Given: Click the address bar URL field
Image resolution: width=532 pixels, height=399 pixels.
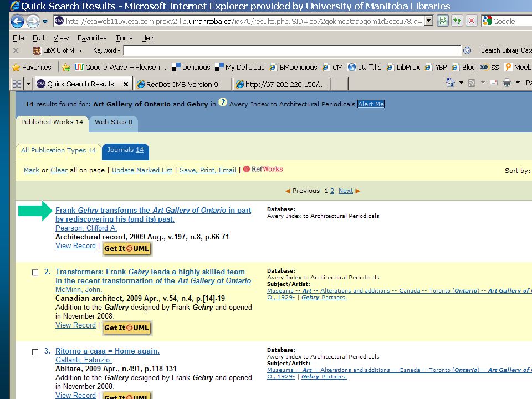Looking at the screenshot, I should (239, 21).
